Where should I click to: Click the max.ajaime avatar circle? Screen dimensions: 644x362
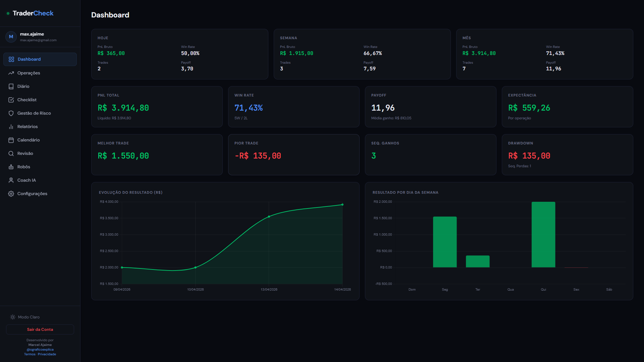[11, 37]
